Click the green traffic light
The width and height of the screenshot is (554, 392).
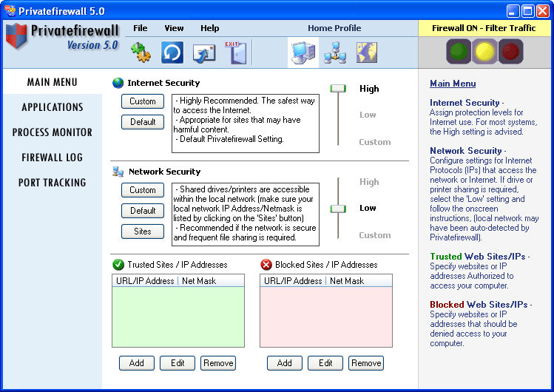[x=459, y=52]
